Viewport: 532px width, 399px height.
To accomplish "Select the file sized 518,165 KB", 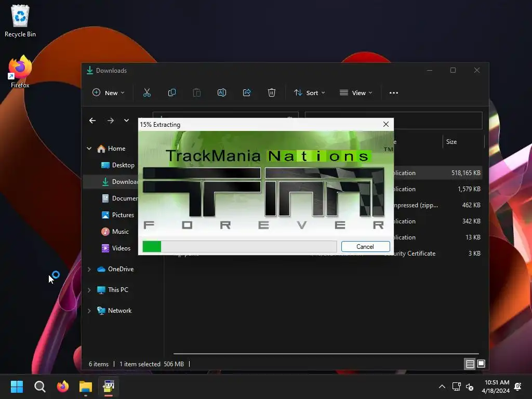I will (437, 172).
